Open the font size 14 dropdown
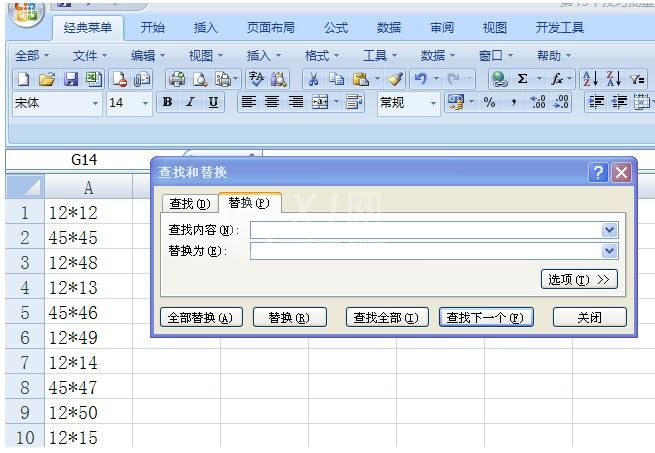This screenshot has width=655, height=453. 145,103
